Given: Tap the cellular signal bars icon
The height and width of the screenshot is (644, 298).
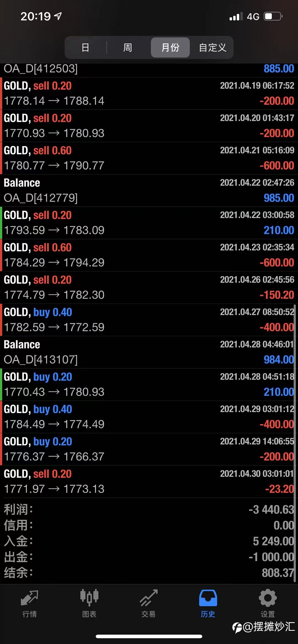Looking at the screenshot, I should point(236,17).
